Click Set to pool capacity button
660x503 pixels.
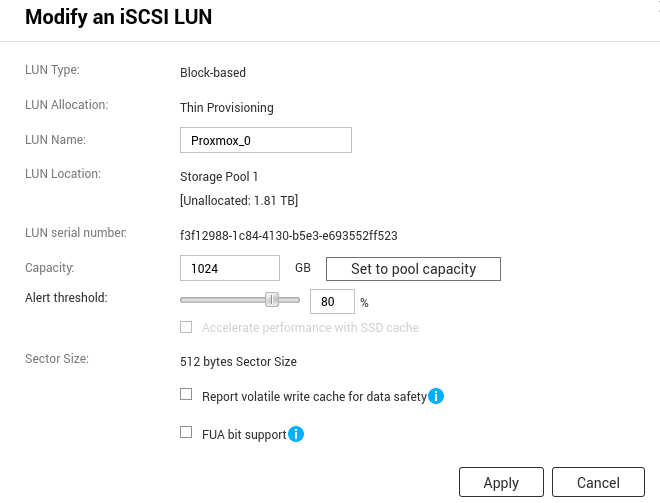click(413, 269)
